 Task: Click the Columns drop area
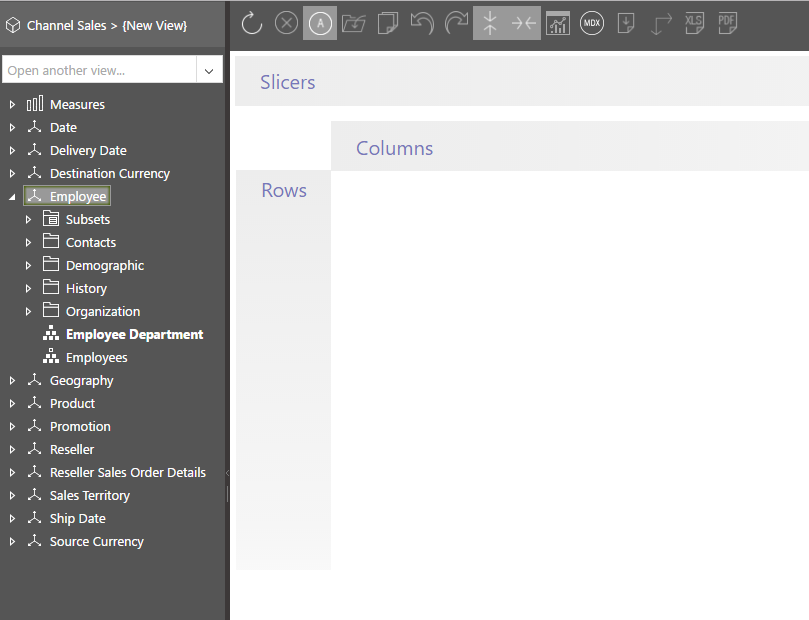click(x=570, y=146)
